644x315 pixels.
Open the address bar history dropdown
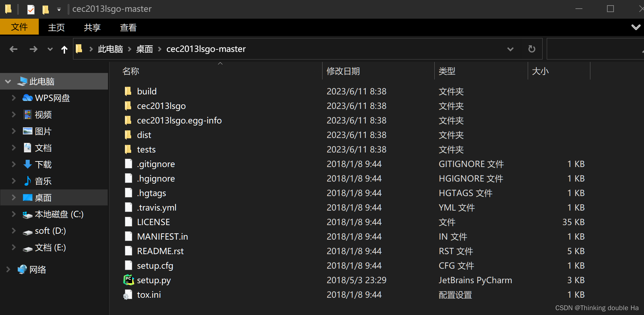point(510,49)
